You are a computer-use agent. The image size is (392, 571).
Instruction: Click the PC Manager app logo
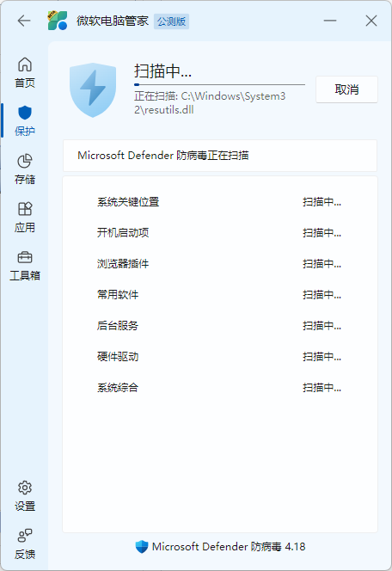[58, 21]
